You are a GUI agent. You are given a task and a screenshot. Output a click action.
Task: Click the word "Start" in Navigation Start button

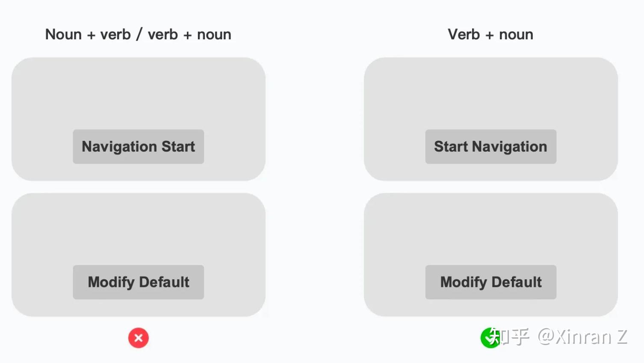coord(178,146)
